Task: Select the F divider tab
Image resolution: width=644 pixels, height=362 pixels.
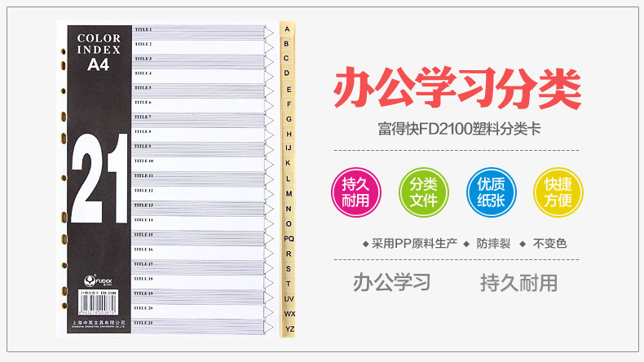Action: (x=289, y=104)
